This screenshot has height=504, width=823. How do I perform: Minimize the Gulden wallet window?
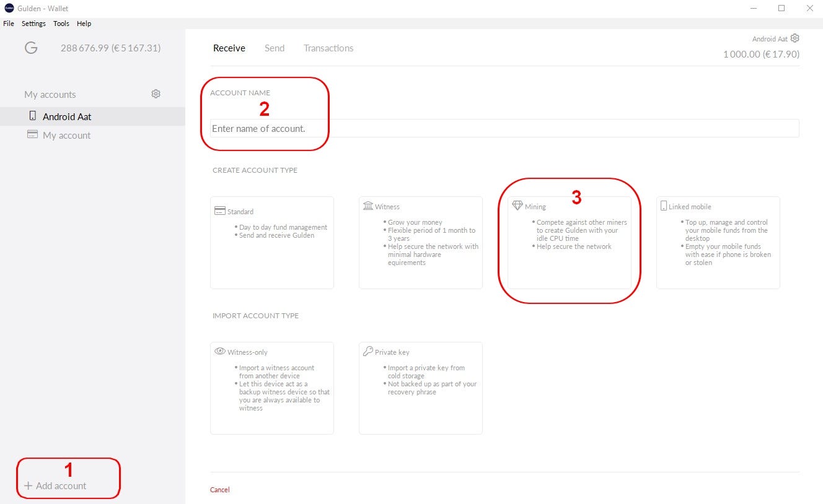coord(754,8)
